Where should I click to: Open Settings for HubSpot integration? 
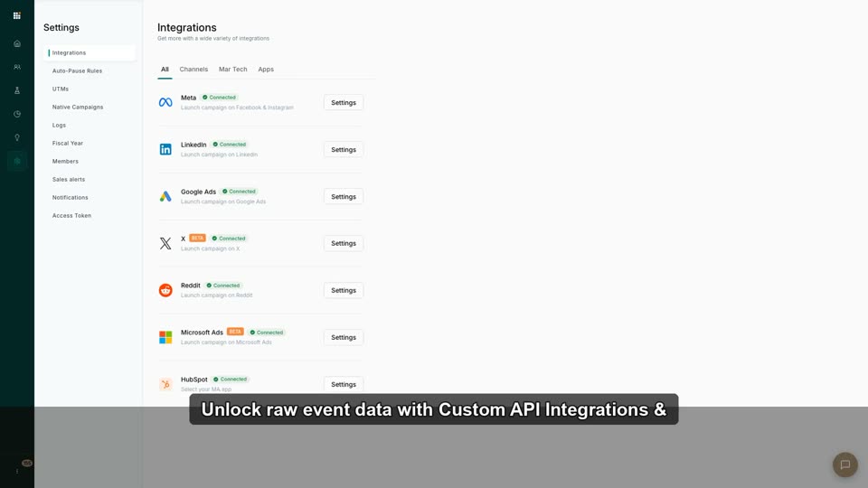pyautogui.click(x=344, y=384)
